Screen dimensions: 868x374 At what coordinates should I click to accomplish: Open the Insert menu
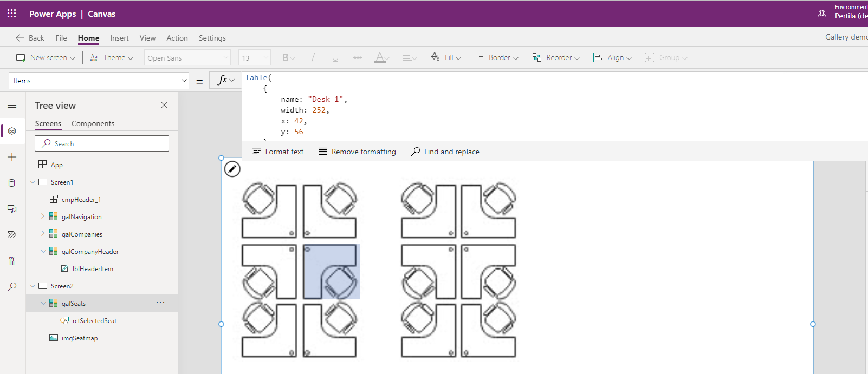[119, 38]
